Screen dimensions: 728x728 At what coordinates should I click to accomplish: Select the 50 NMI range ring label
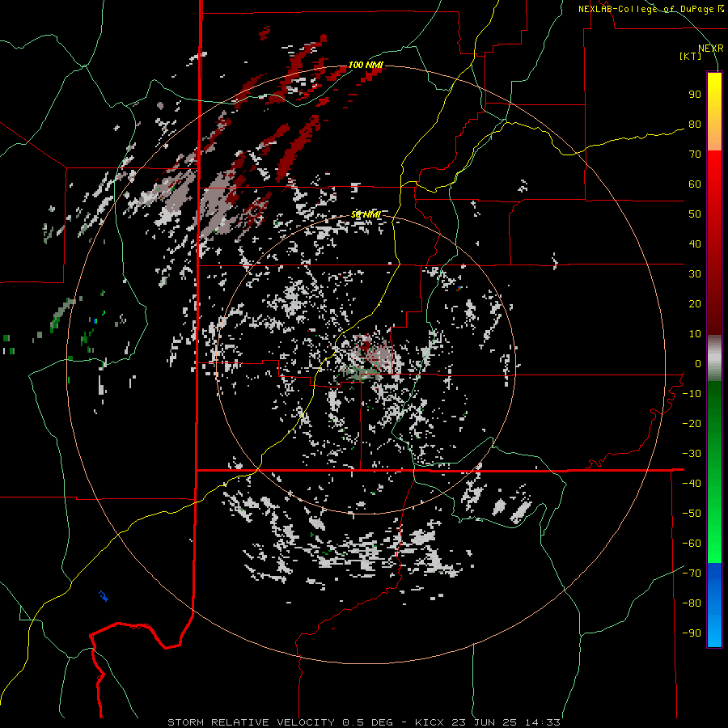366,214
